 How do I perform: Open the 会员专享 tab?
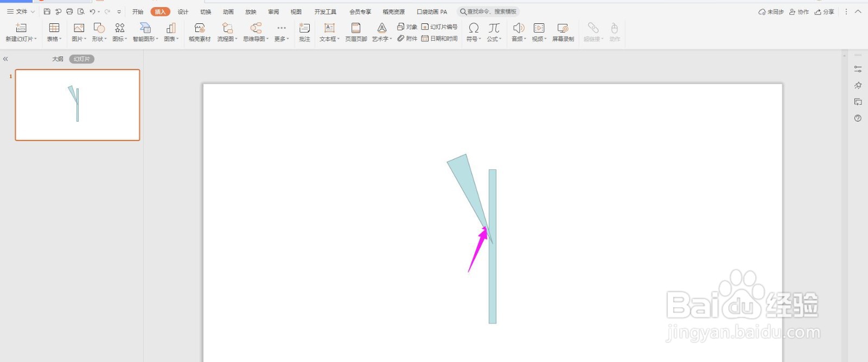[360, 11]
